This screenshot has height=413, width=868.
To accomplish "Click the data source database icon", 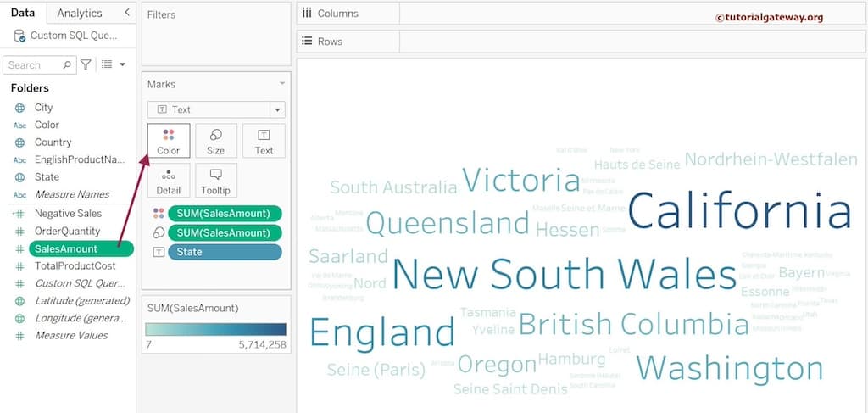I will (19, 36).
